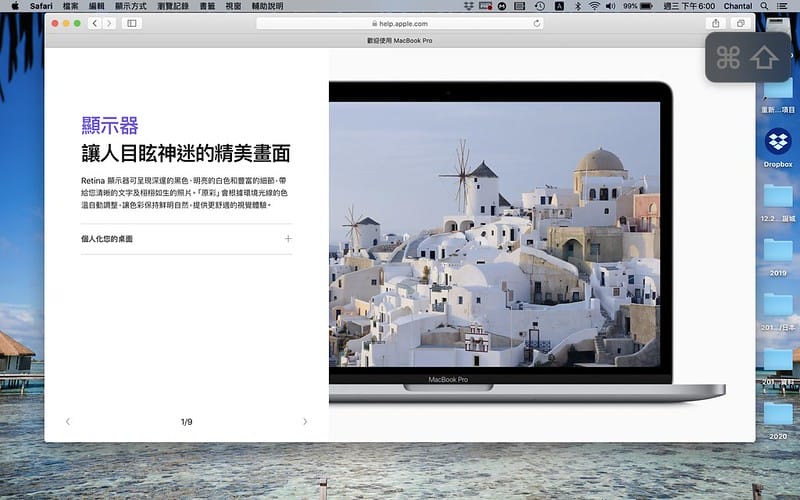800x500 pixels.
Task: Open the 編輯 menu
Action: coord(96,6)
